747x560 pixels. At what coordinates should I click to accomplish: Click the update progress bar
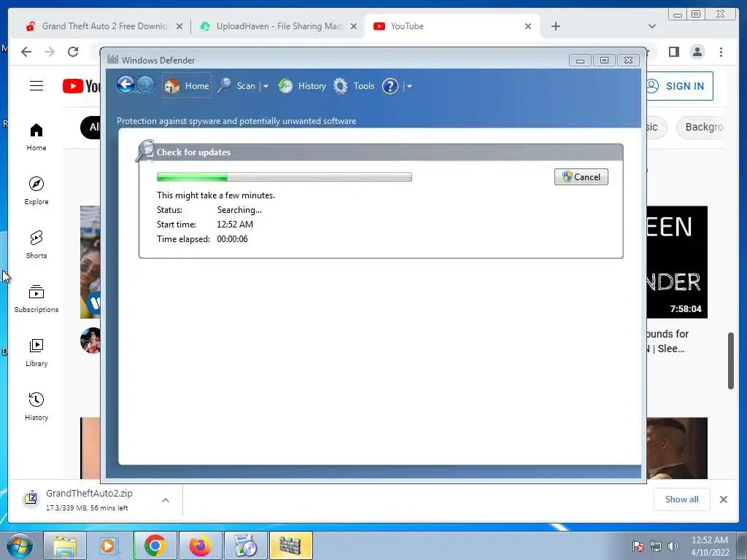(x=285, y=177)
